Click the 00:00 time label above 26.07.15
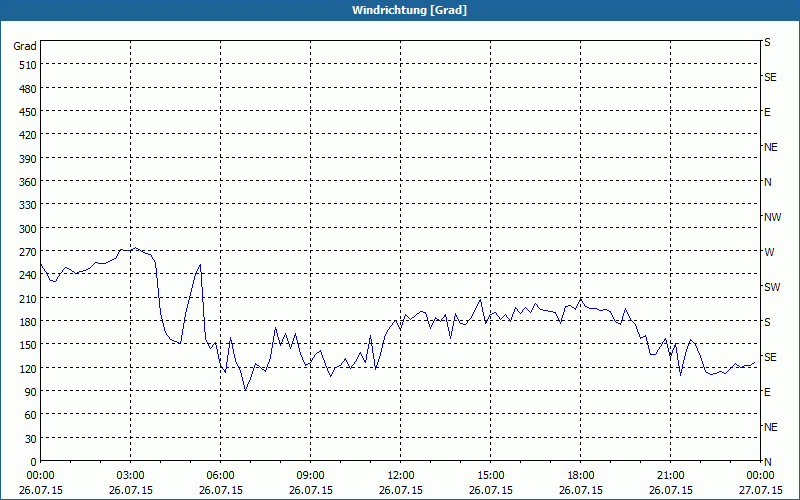The image size is (800, 500). pyautogui.click(x=40, y=476)
